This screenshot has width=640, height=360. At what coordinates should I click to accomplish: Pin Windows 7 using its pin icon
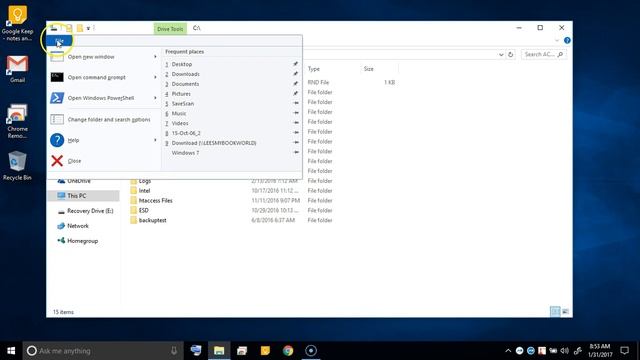point(296,153)
